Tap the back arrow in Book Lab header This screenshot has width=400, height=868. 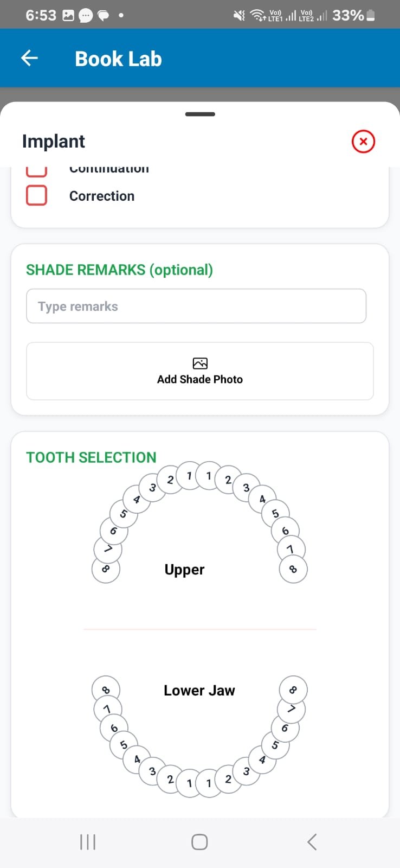(30, 58)
